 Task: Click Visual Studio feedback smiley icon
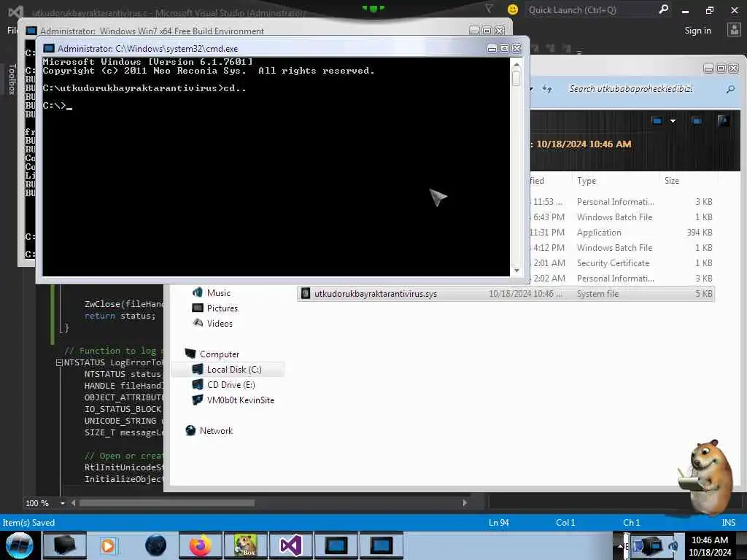coord(513,9)
